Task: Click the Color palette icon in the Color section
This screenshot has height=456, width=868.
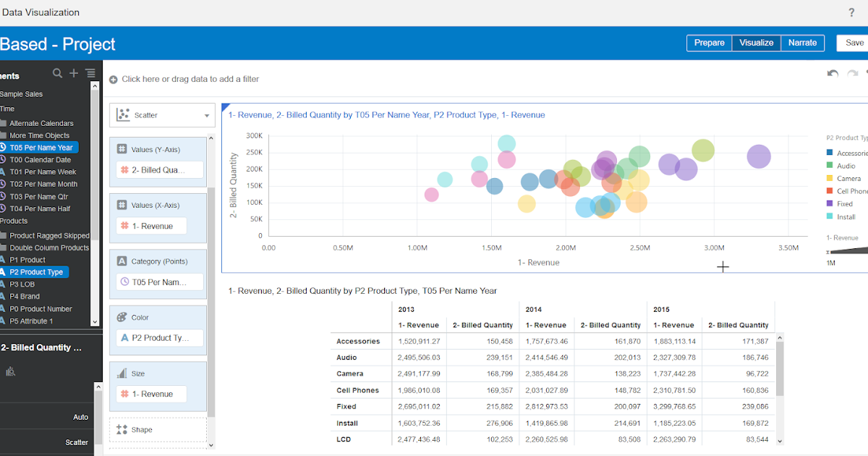Action: (120, 317)
